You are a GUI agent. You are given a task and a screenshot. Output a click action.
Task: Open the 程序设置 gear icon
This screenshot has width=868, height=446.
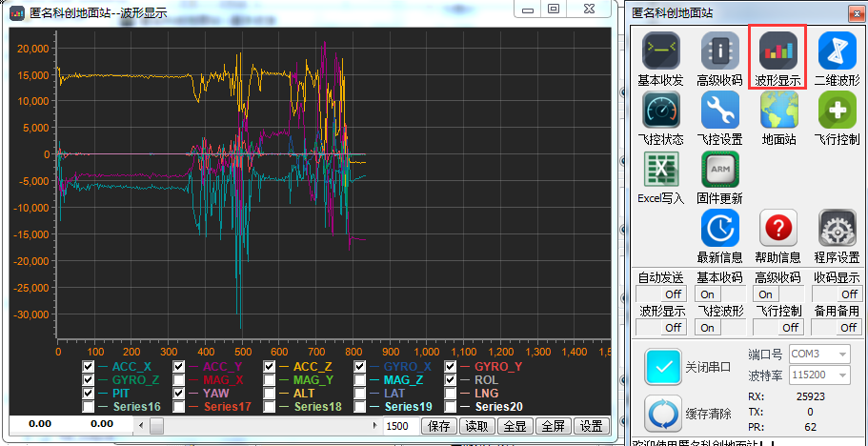[837, 228]
